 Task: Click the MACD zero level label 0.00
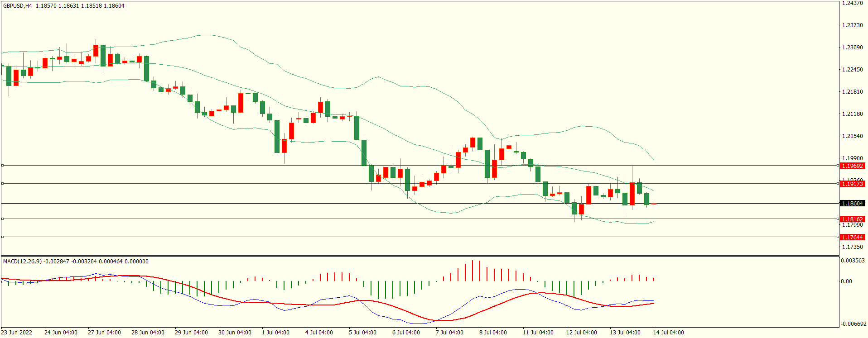[846, 281]
